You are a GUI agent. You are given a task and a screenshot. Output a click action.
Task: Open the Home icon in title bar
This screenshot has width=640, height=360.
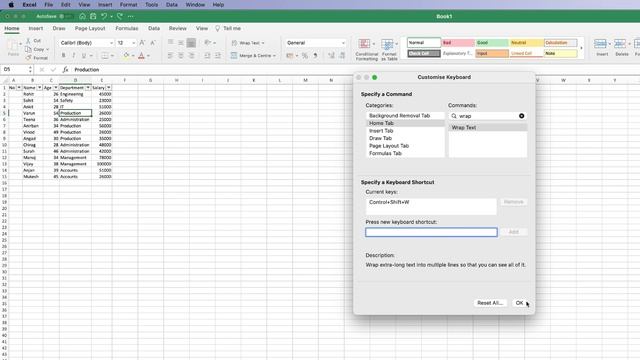click(82, 16)
